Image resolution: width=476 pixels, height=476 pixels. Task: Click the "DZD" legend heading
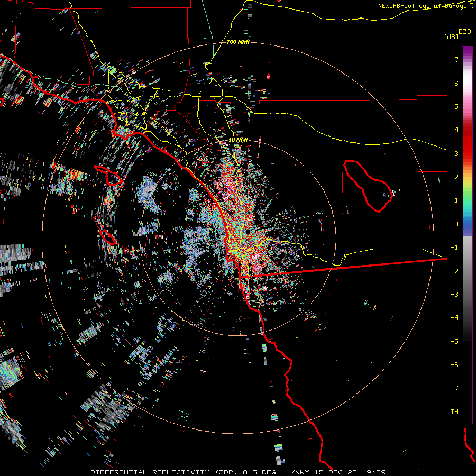click(465, 32)
